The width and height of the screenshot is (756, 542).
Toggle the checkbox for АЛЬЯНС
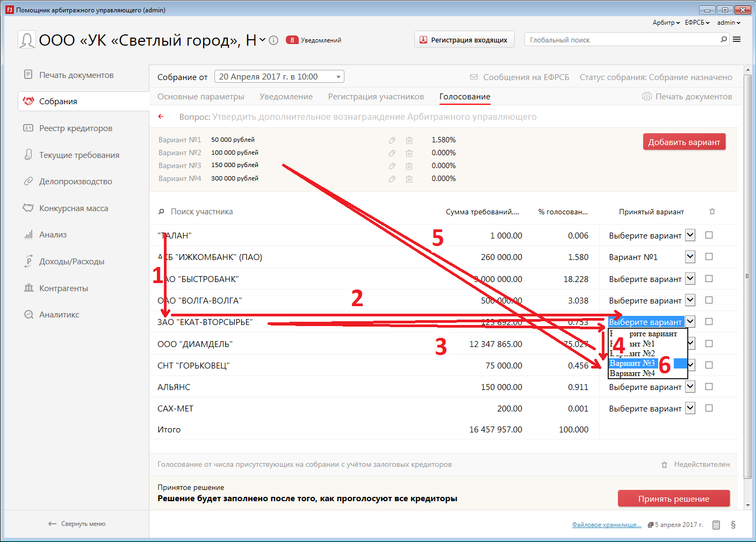click(x=709, y=387)
